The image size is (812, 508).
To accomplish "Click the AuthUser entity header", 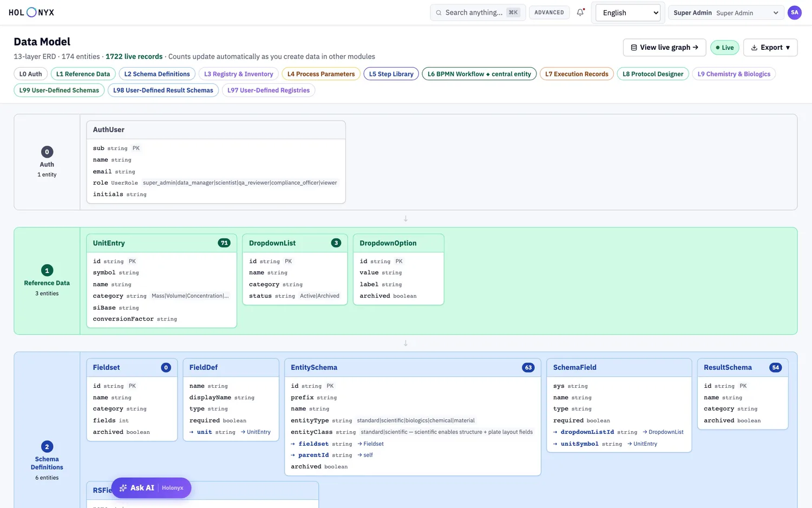I will click(x=216, y=130).
